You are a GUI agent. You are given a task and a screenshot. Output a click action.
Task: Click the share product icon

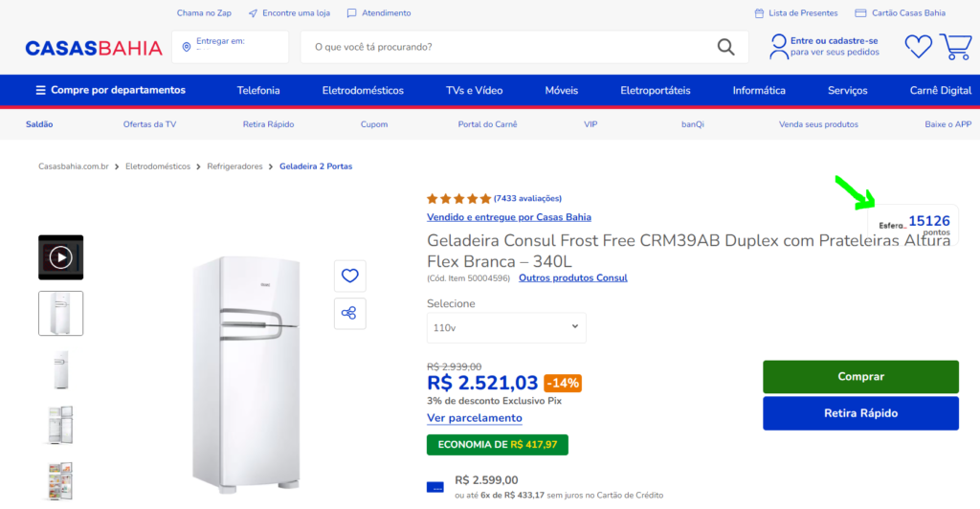point(349,313)
